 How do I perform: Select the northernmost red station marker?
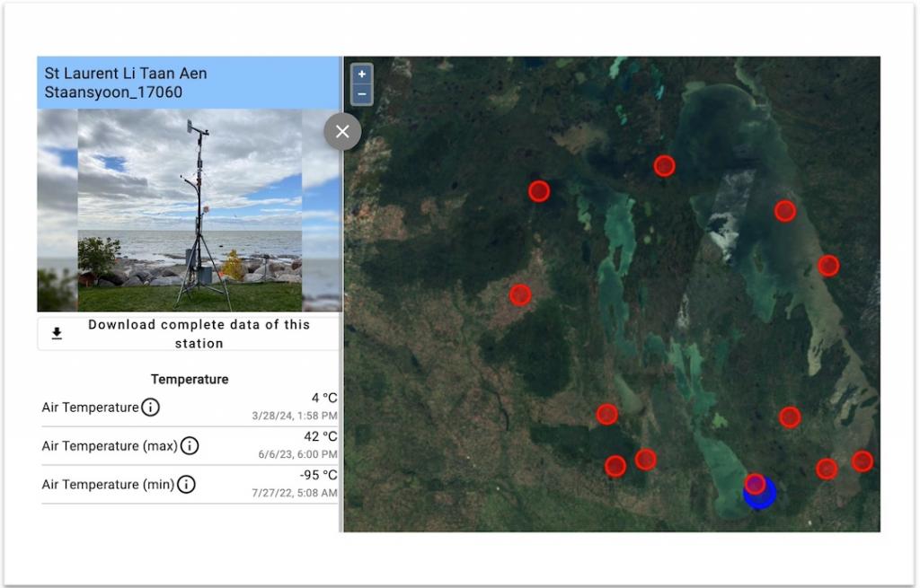664,165
